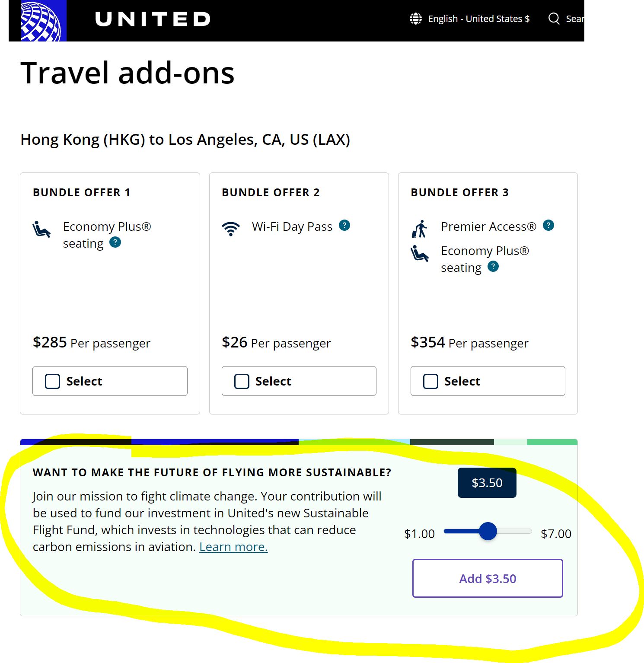Click the Wi-Fi icon in Bundle Offer 2
644x663 pixels.
(x=231, y=228)
